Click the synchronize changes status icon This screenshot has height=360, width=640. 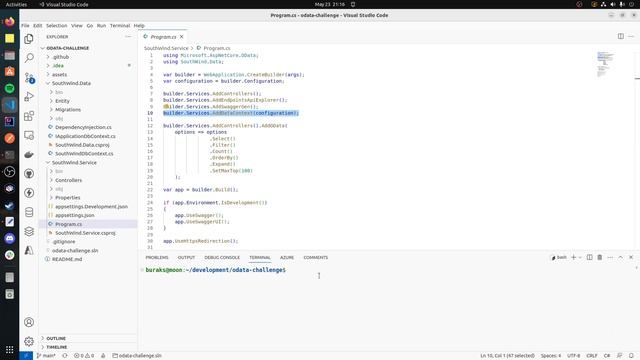[64, 356]
